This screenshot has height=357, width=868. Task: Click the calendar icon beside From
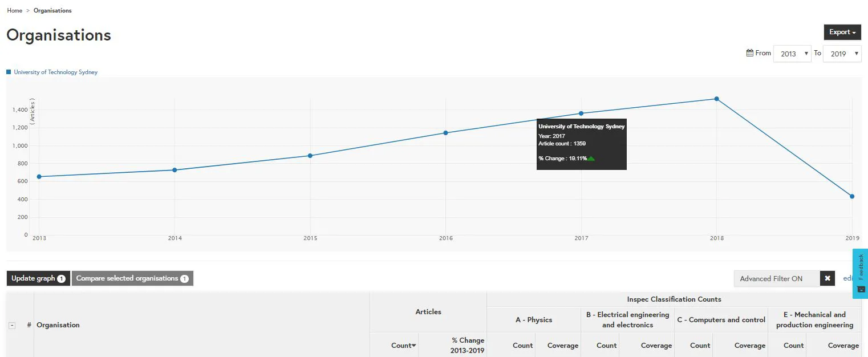pyautogui.click(x=750, y=53)
